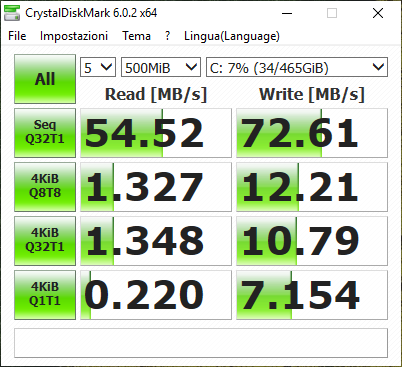Click the Seq read result 54.52
Image resolution: width=402 pixels, height=367 pixels.
point(156,133)
